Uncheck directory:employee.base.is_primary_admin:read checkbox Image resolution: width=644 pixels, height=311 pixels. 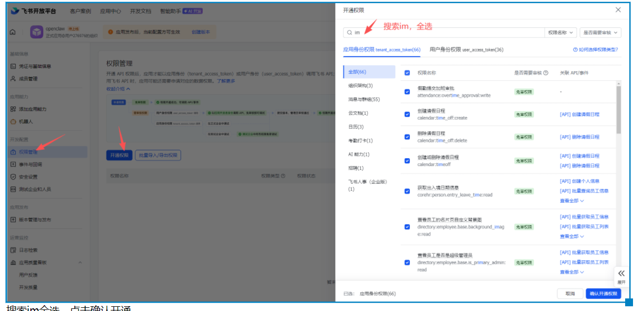[x=407, y=262]
